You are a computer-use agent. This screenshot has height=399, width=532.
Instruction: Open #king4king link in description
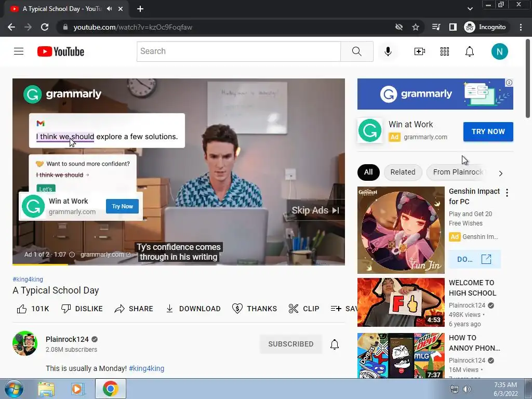[x=147, y=368]
